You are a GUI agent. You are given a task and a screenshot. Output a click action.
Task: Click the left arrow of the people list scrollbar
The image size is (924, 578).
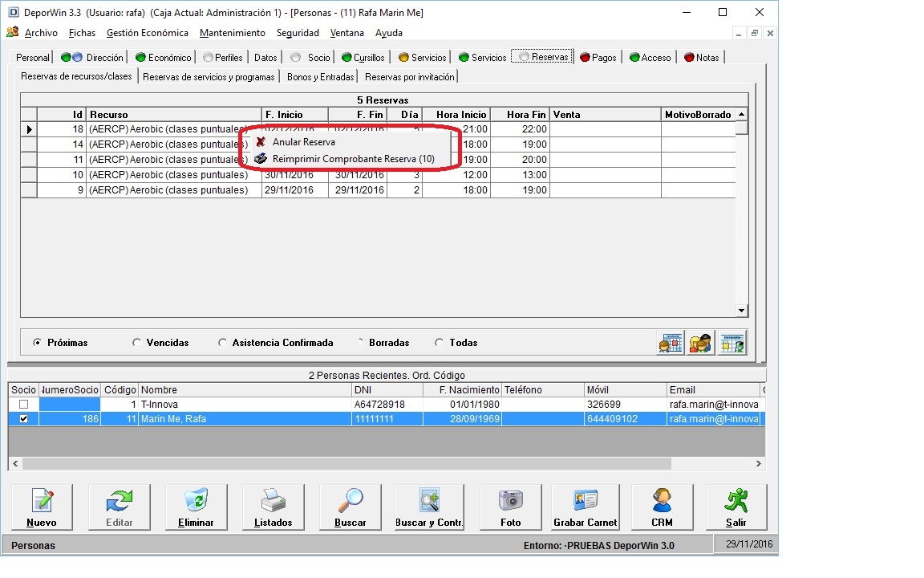(x=15, y=464)
